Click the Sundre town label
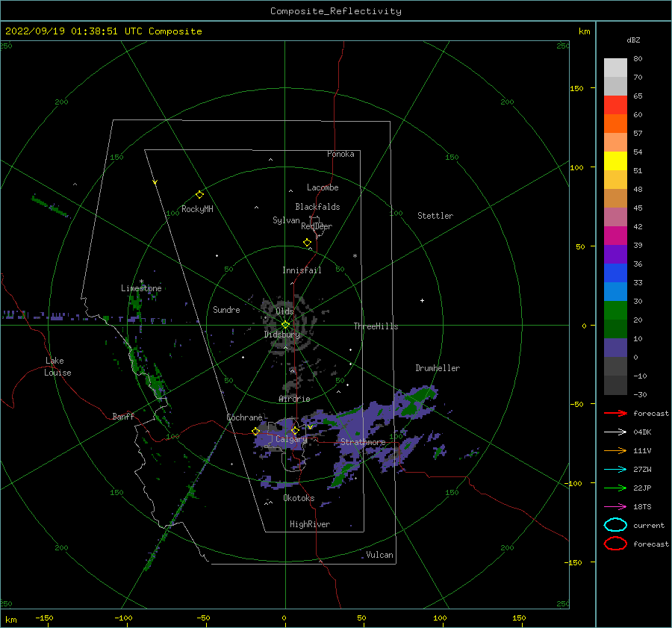 226,310
